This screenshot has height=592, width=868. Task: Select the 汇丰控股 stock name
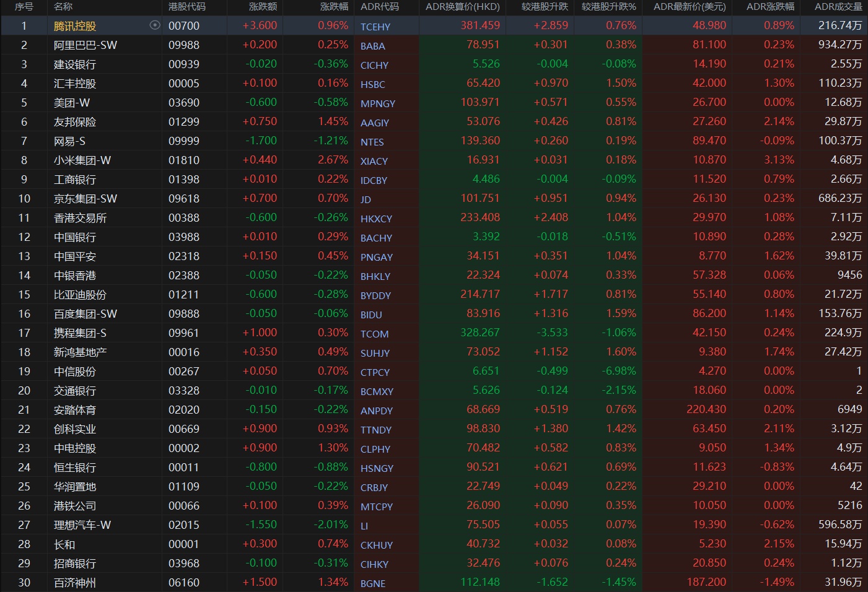[75, 84]
